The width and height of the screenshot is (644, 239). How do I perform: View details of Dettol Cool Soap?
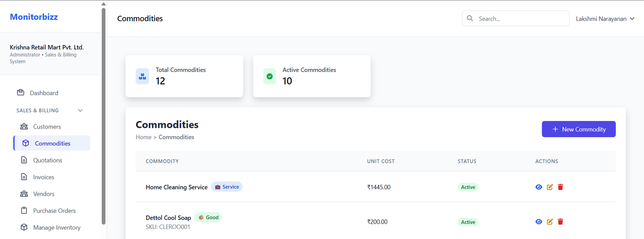point(539,222)
